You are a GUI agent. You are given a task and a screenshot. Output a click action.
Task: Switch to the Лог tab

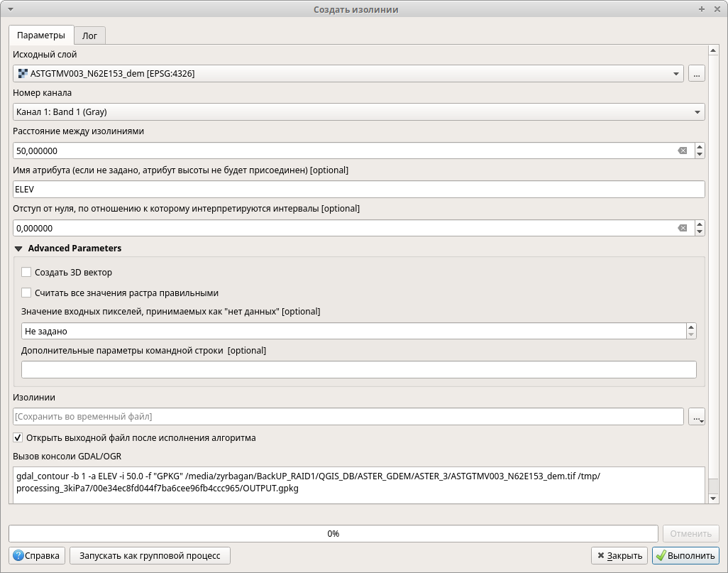pyautogui.click(x=89, y=36)
